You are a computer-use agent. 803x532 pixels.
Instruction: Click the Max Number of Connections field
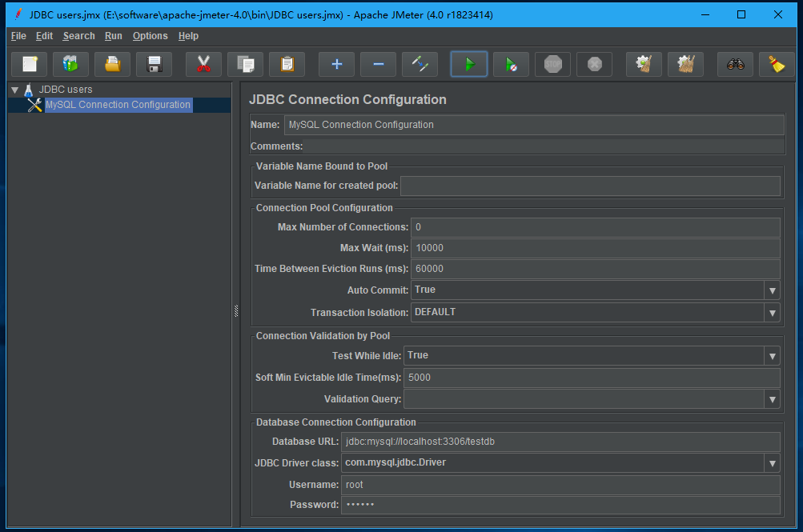click(x=595, y=227)
